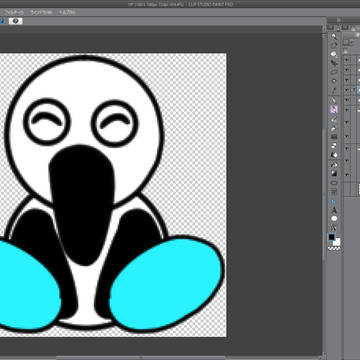Viewport: 360px width, 360px height.
Task: Click the canvas vertical scrollbar
Action: tap(324, 193)
